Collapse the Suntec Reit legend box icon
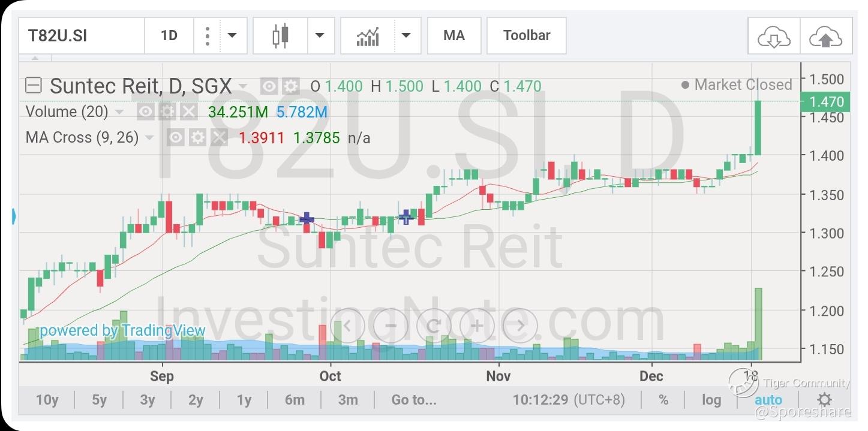Viewport: 868px width, 431px height. coord(33,86)
